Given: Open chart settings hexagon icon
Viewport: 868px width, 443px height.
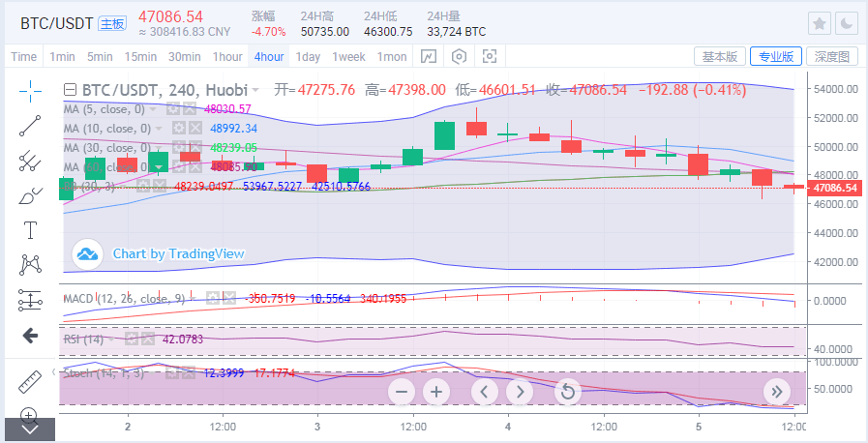Looking at the screenshot, I should (459, 56).
